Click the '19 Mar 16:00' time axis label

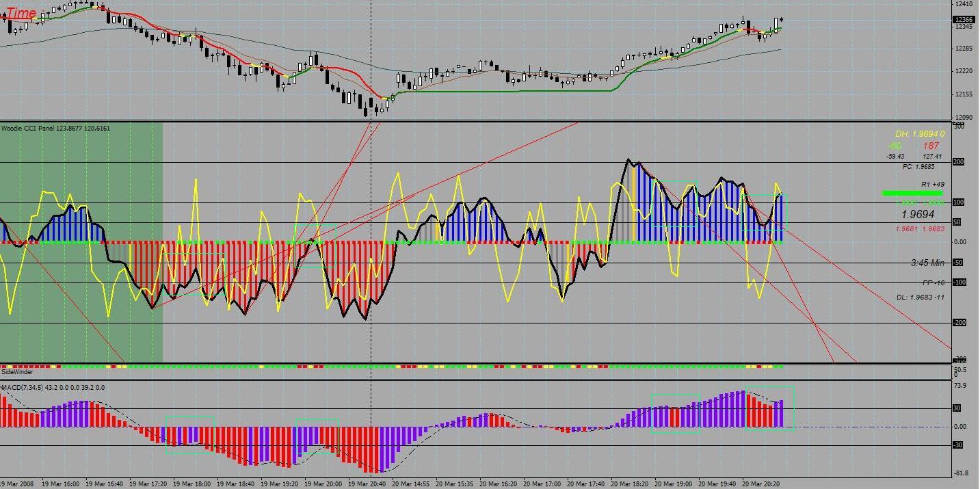60,484
